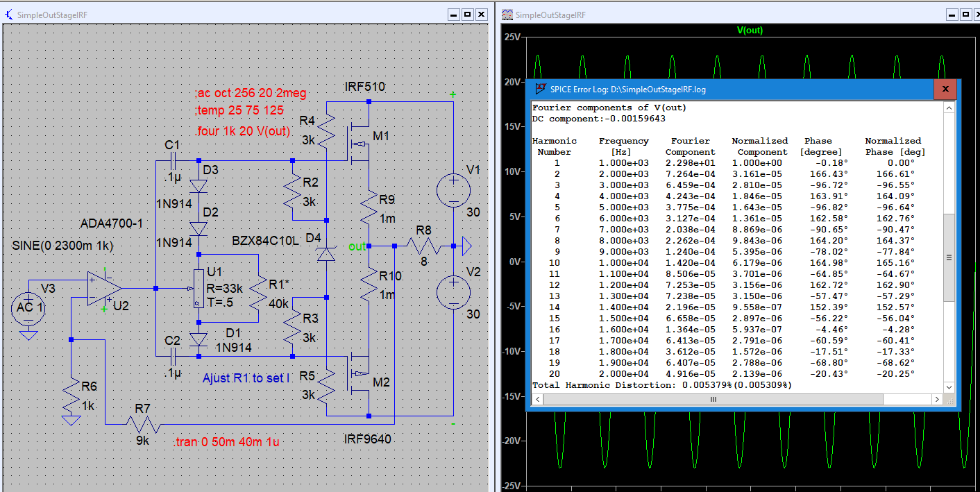
Task: Click the log's horizontal scrollbar left arrow
Action: 537,400
